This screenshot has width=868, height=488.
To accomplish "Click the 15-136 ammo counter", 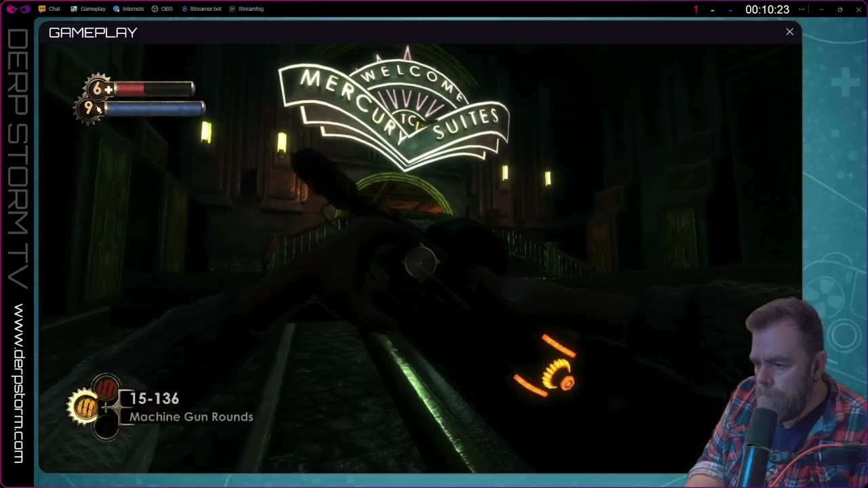I will [155, 399].
